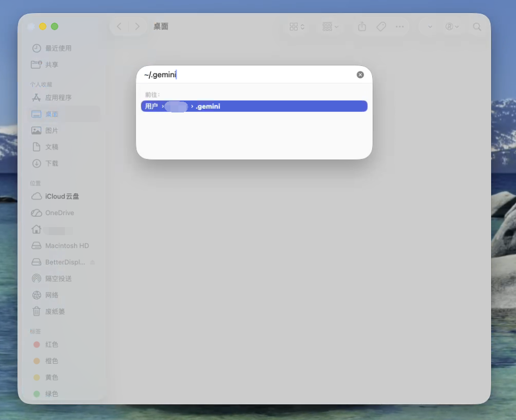Click the forward navigation arrow
Image resolution: width=516 pixels, height=420 pixels.
pos(137,26)
